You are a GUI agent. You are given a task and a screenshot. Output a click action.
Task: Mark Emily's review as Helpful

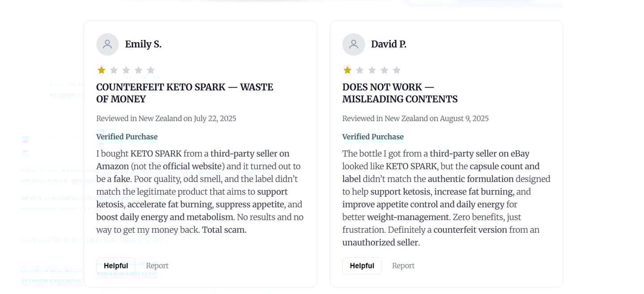116,266
